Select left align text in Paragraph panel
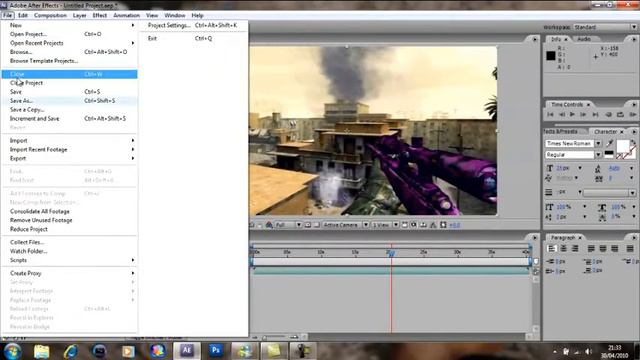Screen dimensions: 640x360 coord(551,249)
